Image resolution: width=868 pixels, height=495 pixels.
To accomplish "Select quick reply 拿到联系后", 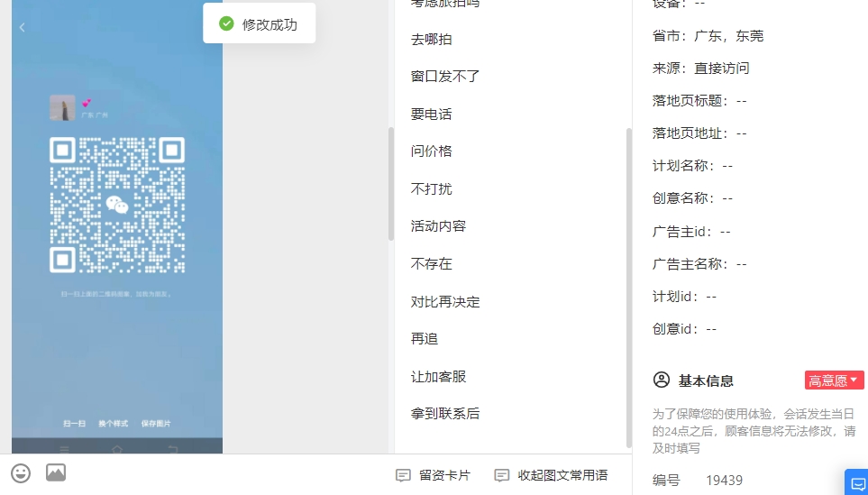I will (445, 414).
